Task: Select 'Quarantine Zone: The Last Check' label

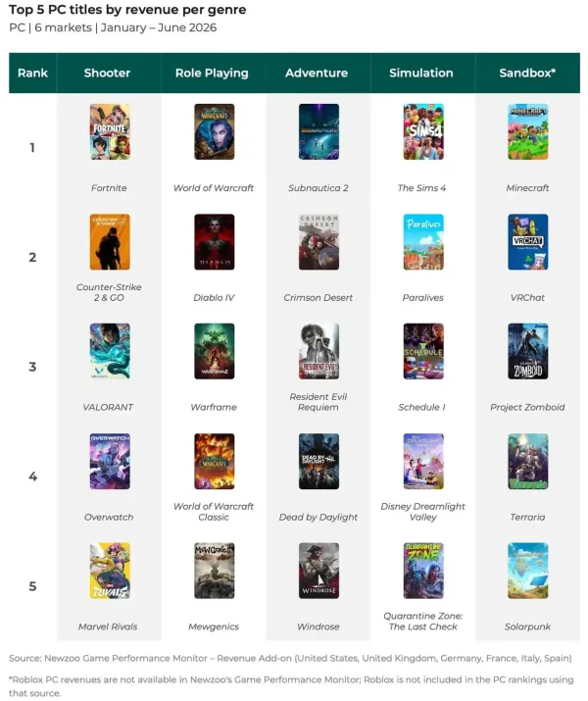Action: [422, 622]
